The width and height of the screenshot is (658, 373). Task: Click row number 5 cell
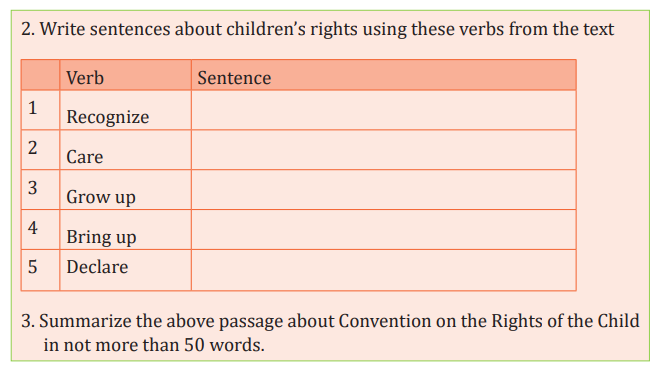(40, 270)
